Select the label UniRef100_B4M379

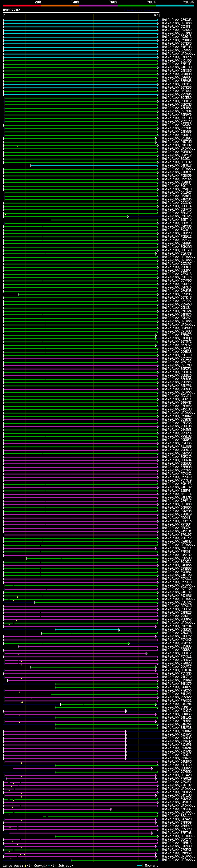177,684
